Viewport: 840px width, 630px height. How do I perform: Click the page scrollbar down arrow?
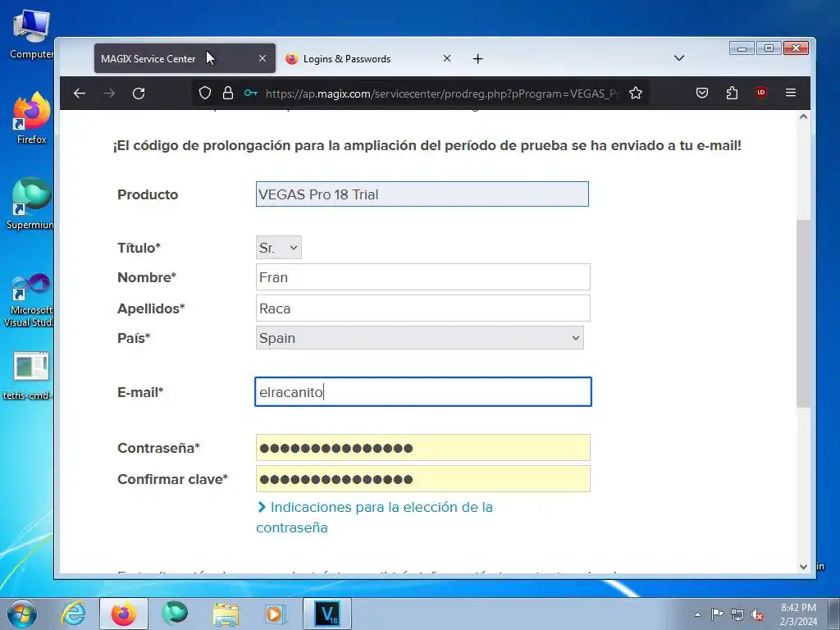803,567
